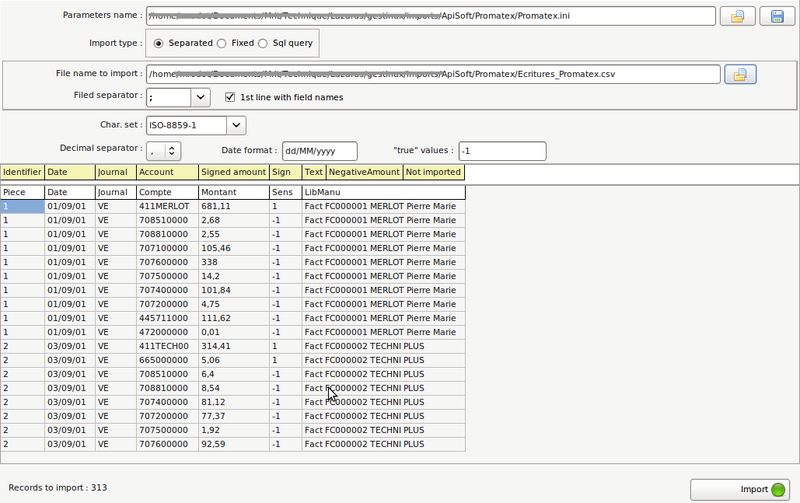Viewport: 800px width, 503px height.
Task: Click the Date format field
Action: (x=319, y=151)
